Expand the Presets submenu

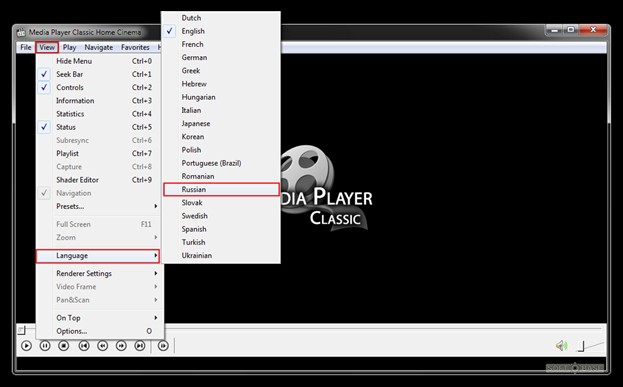(x=98, y=206)
